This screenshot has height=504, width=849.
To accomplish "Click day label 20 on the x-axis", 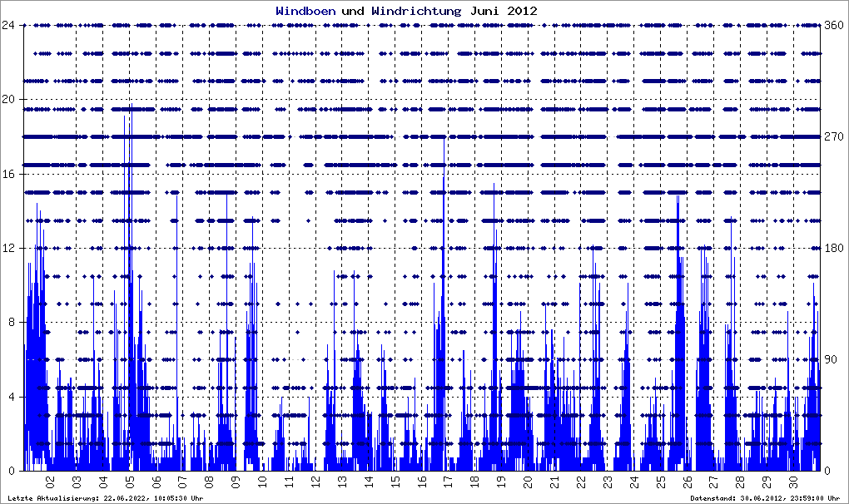I will pos(528,482).
